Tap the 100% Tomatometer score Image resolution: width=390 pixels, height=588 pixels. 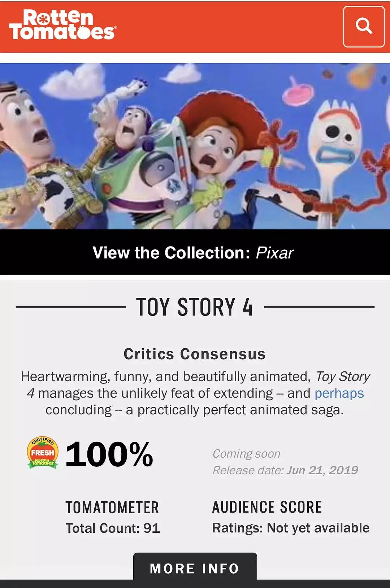tap(109, 454)
